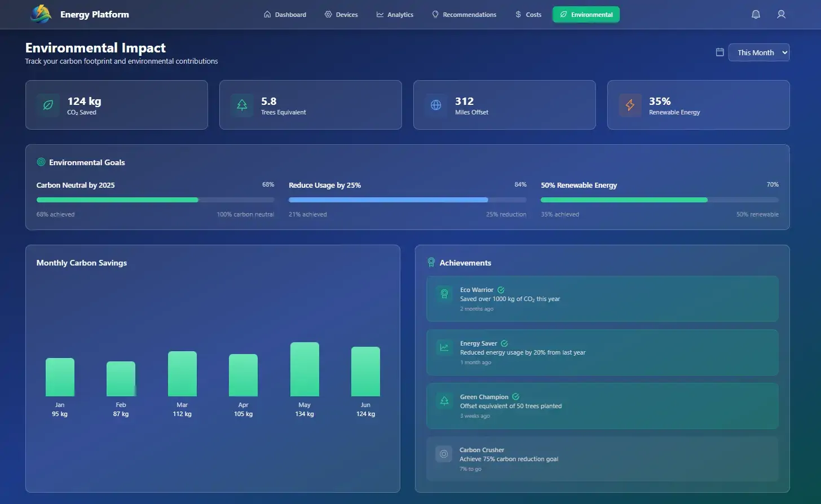Click the Reduce Usage by 25% progress bar

407,200
